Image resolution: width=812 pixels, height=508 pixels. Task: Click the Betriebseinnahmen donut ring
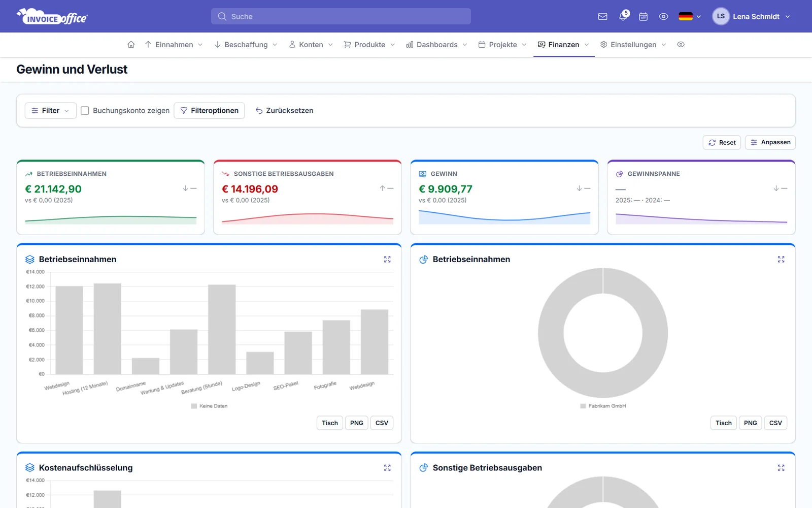[x=551, y=333]
